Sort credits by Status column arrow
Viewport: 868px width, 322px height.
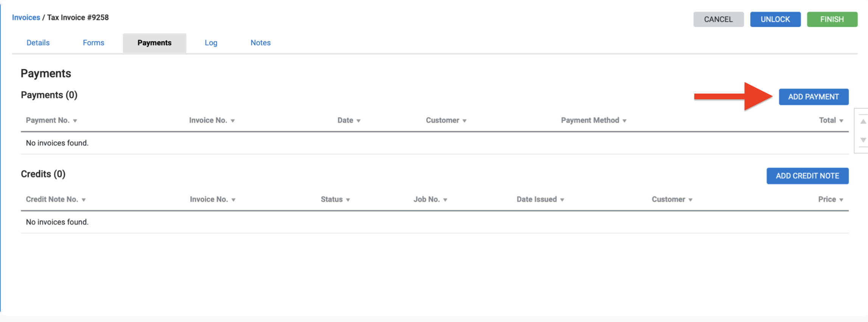pos(348,200)
